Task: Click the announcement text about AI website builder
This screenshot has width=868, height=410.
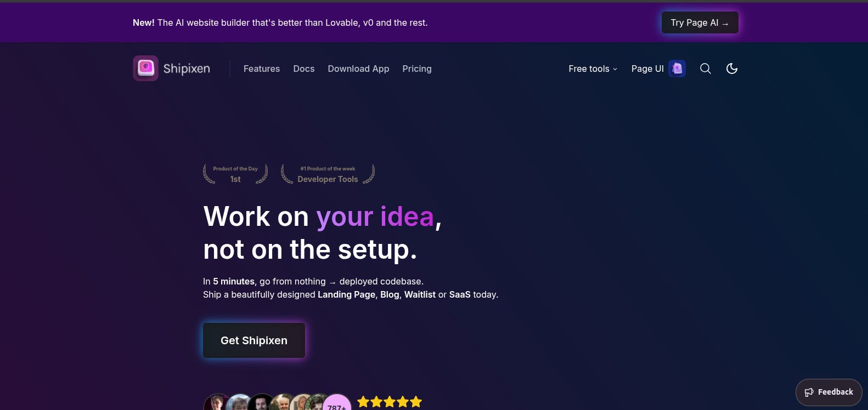Action: (280, 22)
